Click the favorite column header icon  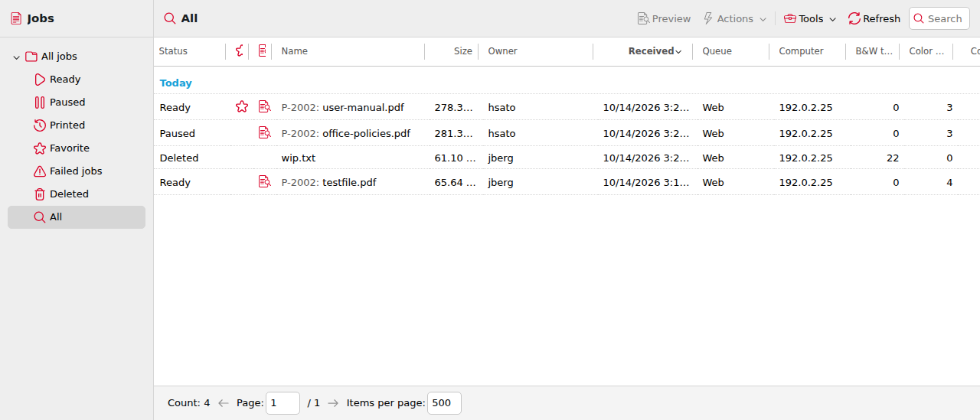pyautogui.click(x=240, y=51)
